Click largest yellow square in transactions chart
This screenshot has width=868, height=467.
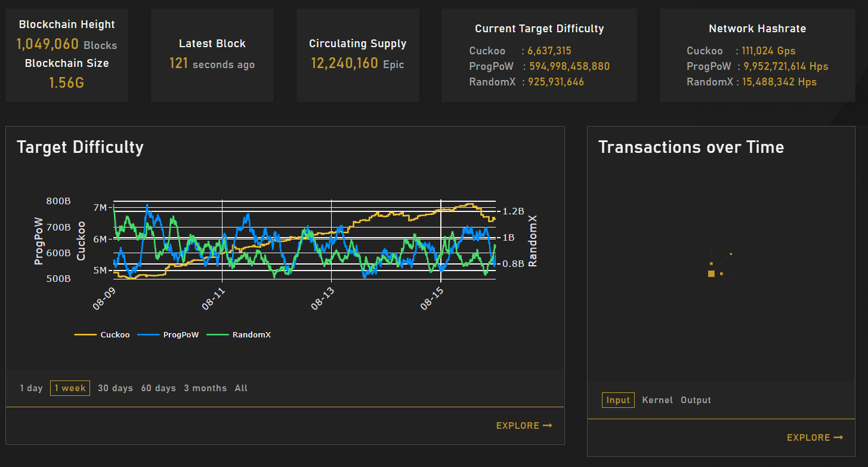[711, 274]
